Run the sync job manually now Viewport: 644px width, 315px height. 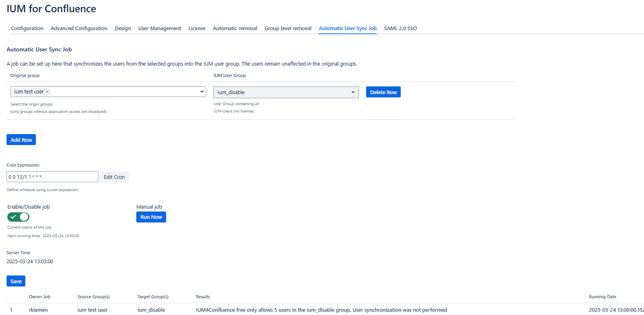[x=151, y=217]
